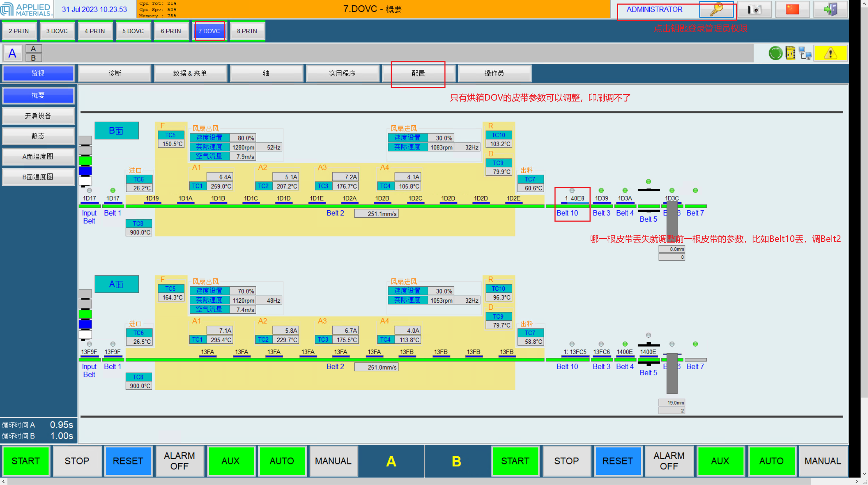Click the B-side green stack light segment
Image resolution: width=868 pixels, height=485 pixels.
(x=85, y=161)
